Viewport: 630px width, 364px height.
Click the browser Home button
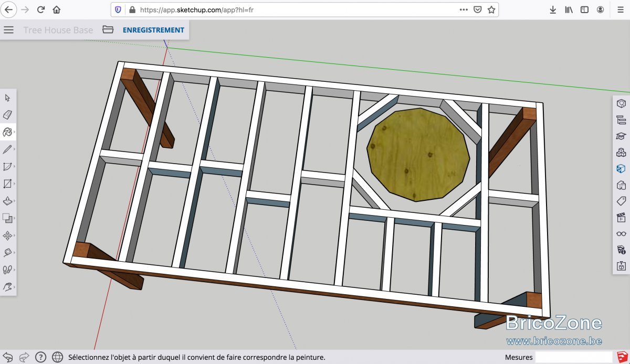pyautogui.click(x=56, y=9)
